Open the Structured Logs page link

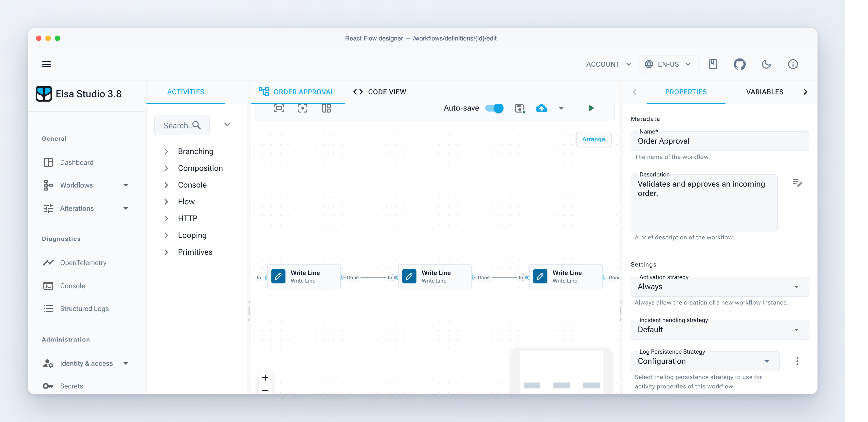tap(84, 308)
